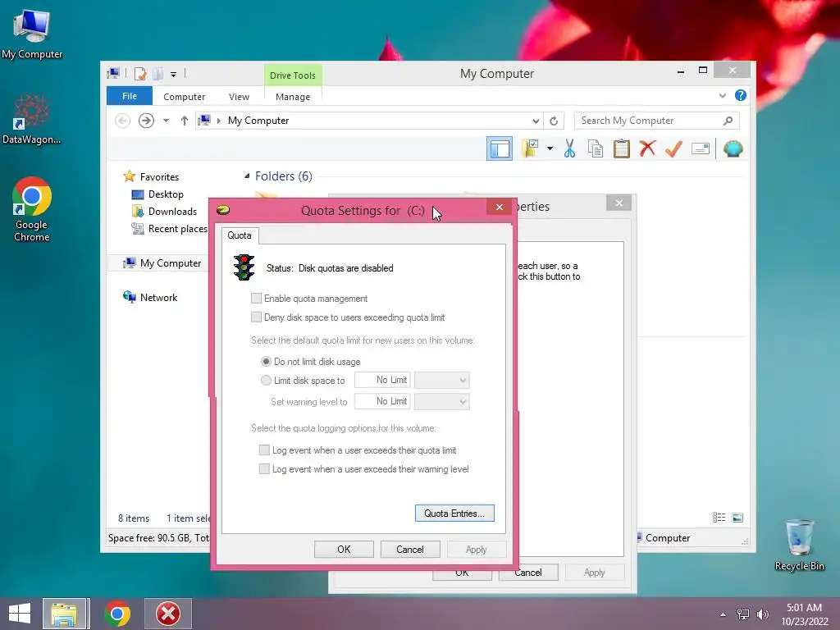Click OK in Quota Settings dialog

pyautogui.click(x=344, y=549)
